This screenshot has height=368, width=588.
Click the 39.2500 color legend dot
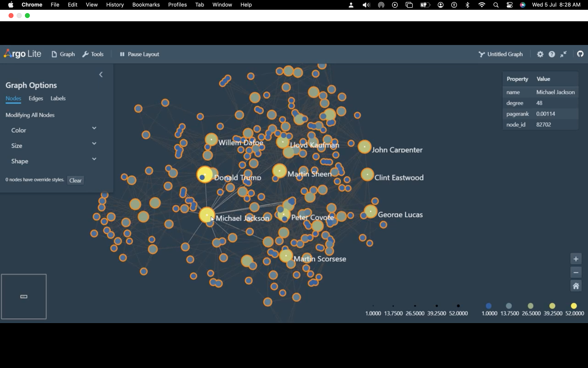pyautogui.click(x=552, y=306)
